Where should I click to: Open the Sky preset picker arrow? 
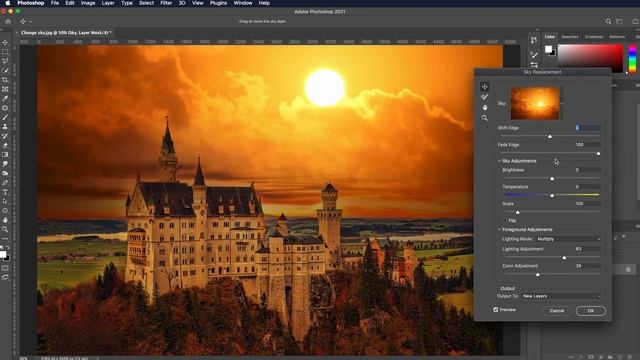tap(562, 104)
